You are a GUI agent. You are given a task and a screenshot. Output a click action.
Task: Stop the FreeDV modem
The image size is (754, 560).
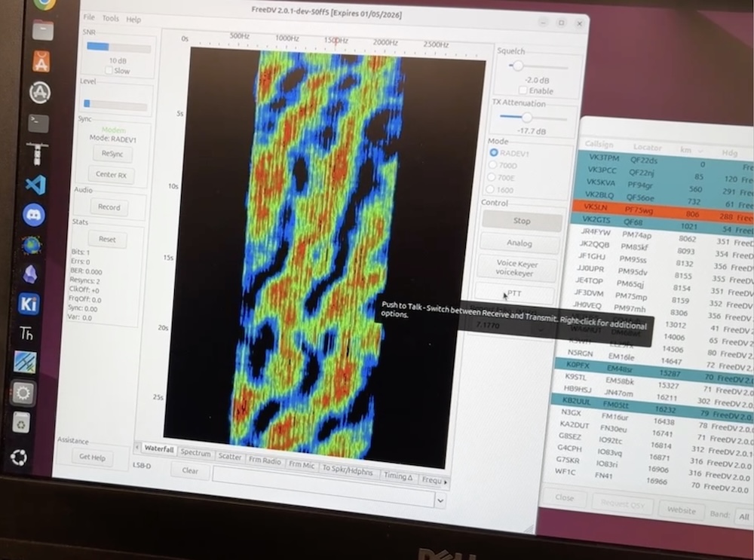(522, 221)
